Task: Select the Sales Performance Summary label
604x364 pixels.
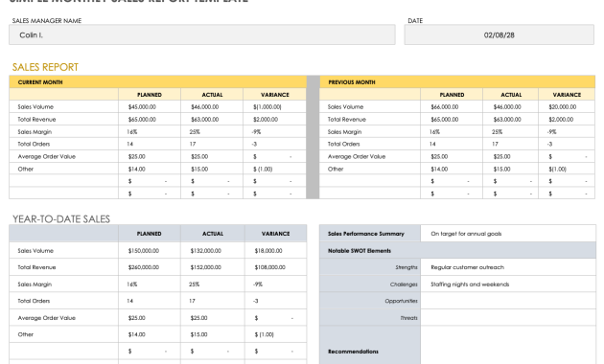Action: coord(366,234)
